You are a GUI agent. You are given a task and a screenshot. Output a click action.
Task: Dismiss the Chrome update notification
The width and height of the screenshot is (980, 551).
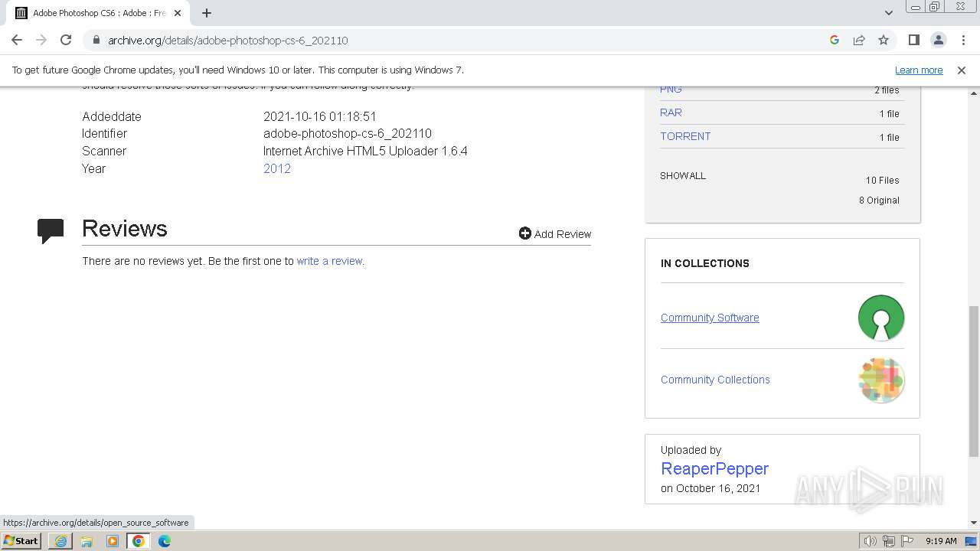coord(962,70)
